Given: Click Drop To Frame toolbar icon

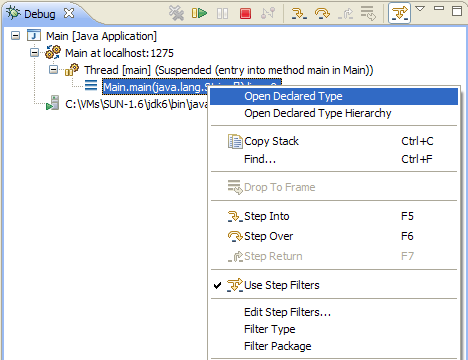Looking at the screenshot, I should [x=368, y=13].
